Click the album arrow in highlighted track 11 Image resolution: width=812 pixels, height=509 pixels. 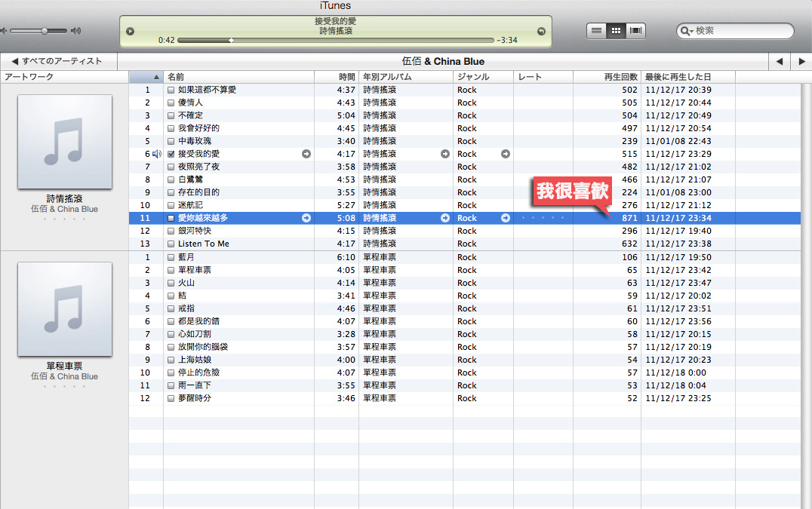pos(445,218)
